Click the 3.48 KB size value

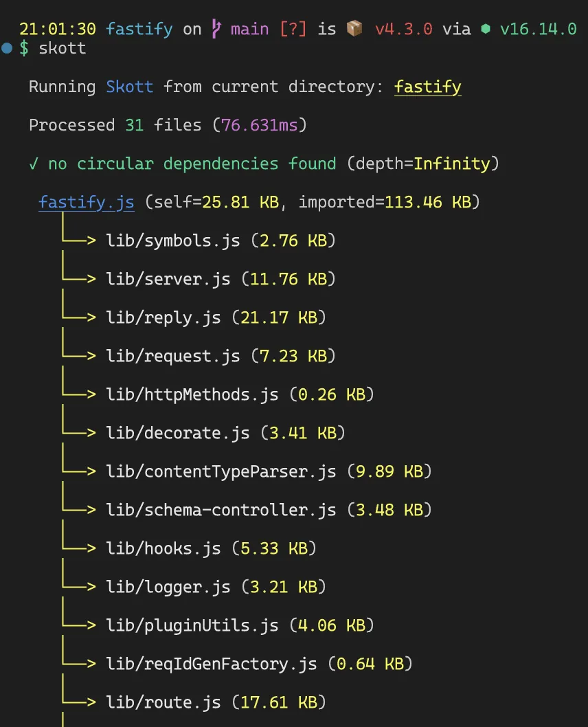coord(389,510)
